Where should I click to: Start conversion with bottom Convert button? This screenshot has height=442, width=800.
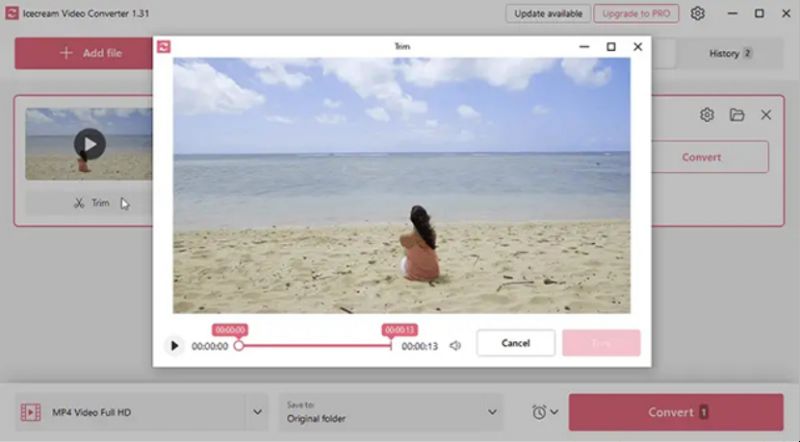tap(676, 412)
